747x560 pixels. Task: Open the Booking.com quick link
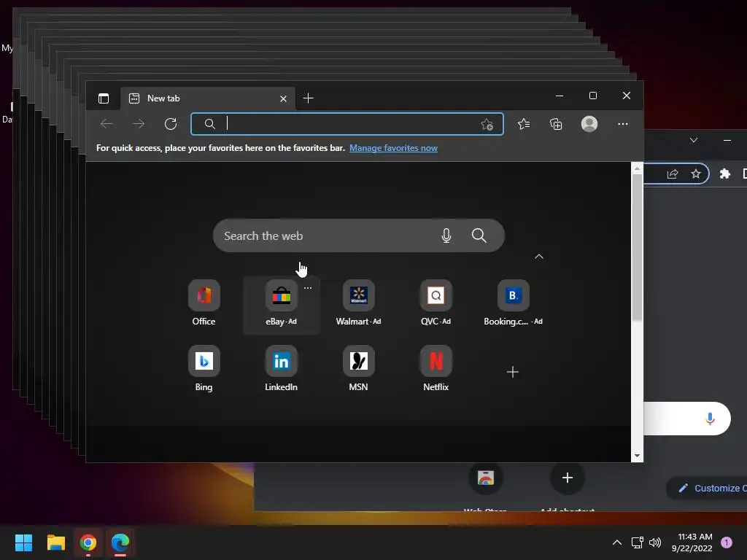[x=513, y=303]
